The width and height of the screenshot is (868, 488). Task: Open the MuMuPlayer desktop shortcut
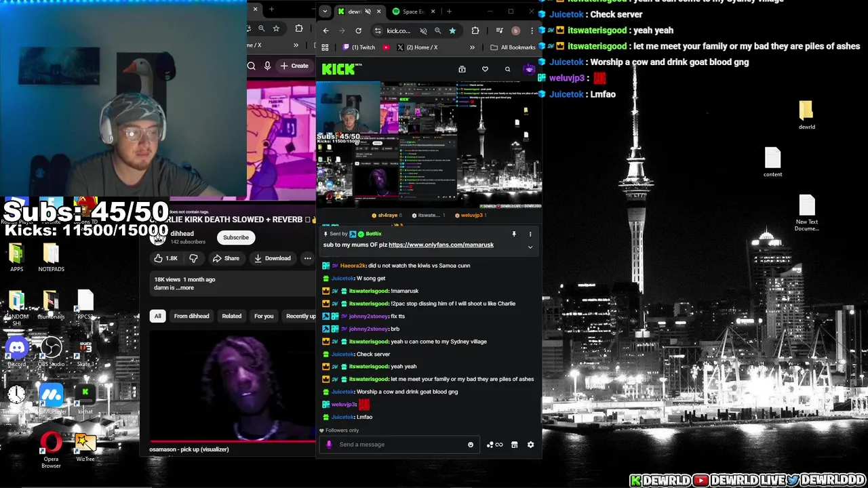(52, 400)
